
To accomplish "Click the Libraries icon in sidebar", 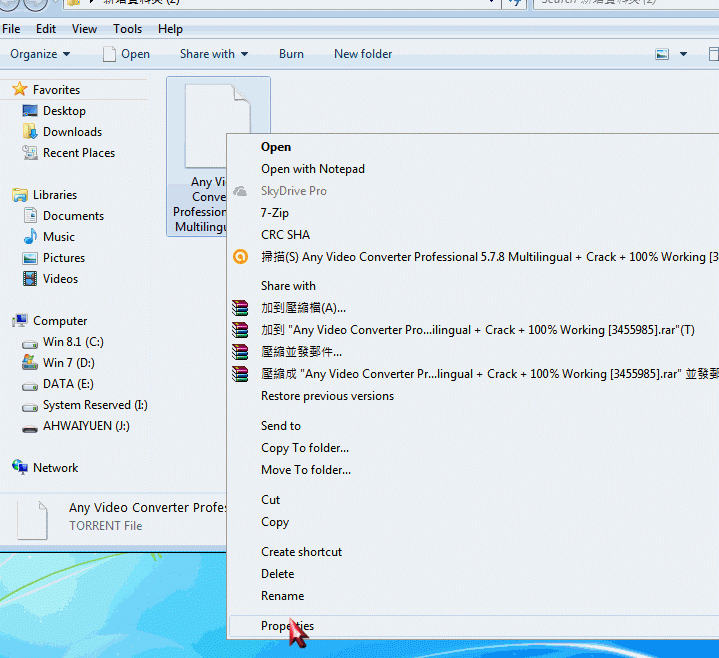I will coord(20,195).
